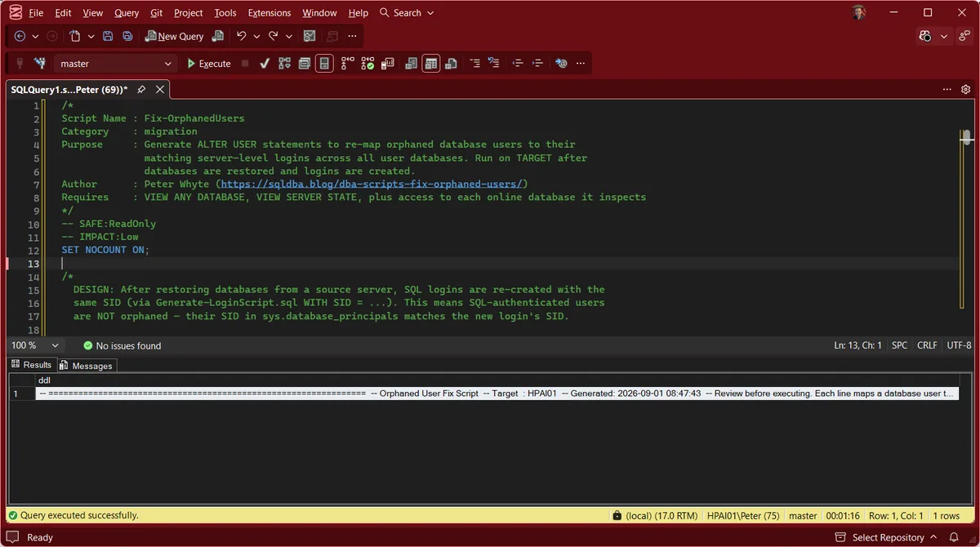Expand the New File dropdown arrow
The image size is (980, 547).
pyautogui.click(x=91, y=36)
